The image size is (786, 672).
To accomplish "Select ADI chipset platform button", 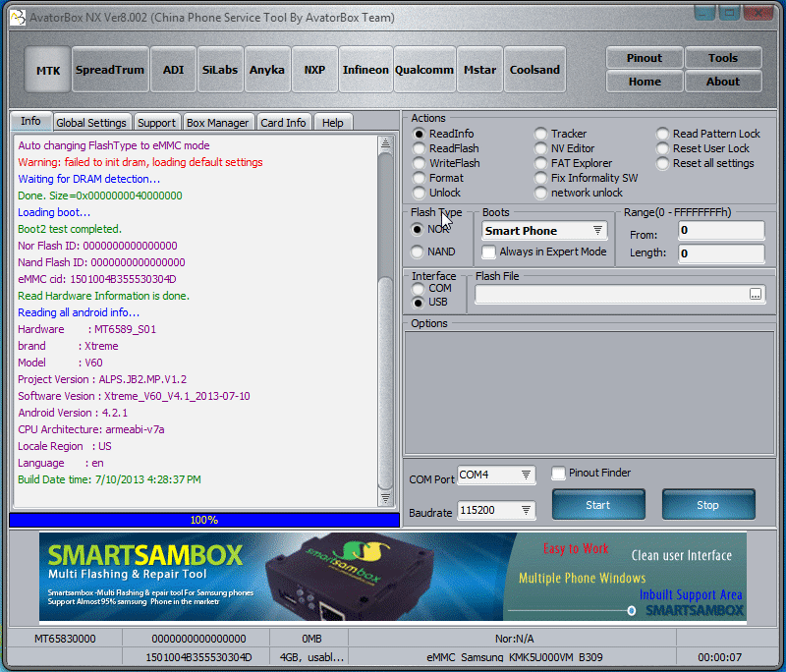I will (174, 70).
